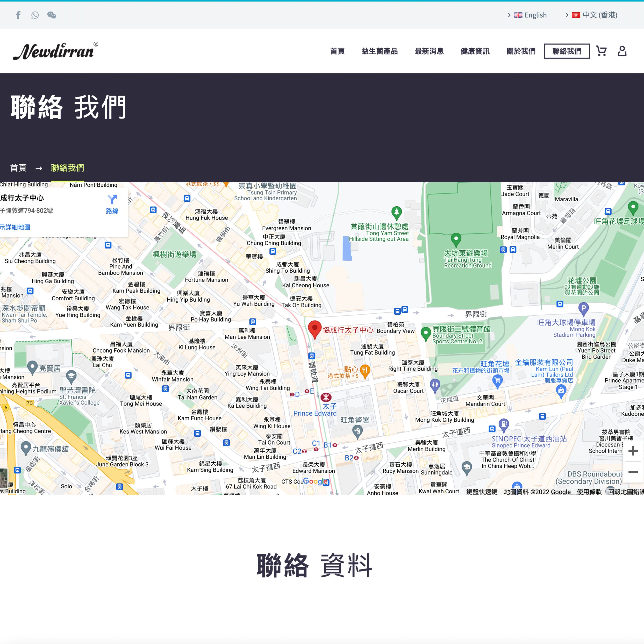This screenshot has height=644, width=644.
Task: Click the red 協成行太子中心 map pin
Action: [x=314, y=329]
